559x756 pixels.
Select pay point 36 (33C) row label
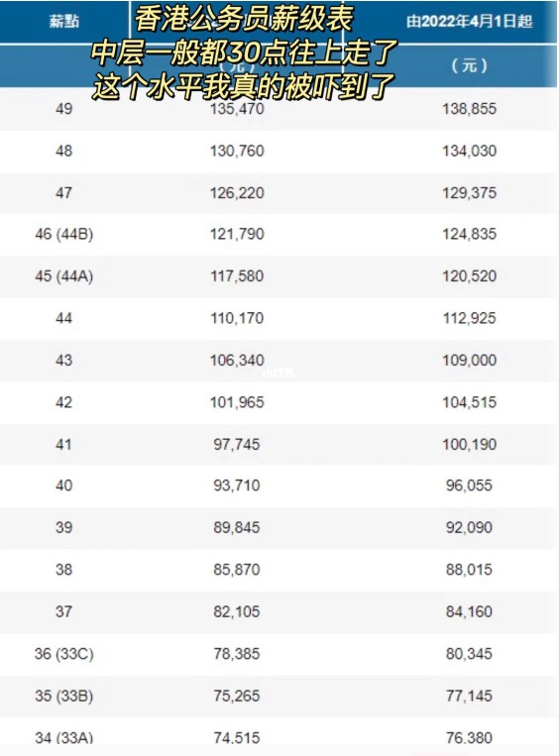[63, 654]
